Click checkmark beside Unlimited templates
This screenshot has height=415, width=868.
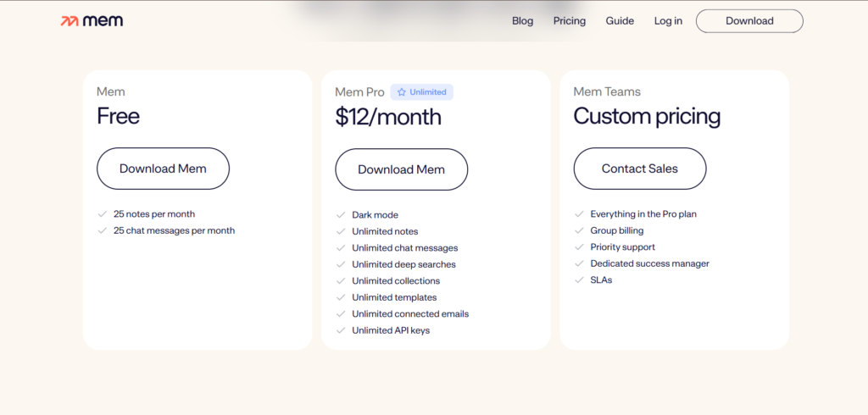click(x=341, y=297)
